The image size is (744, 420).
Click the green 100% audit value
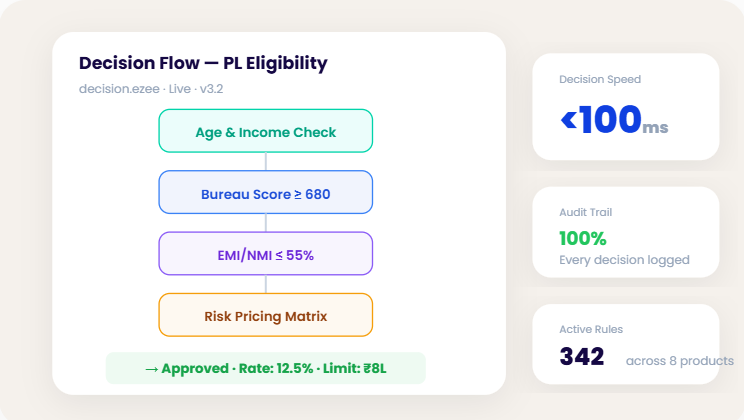coord(583,238)
